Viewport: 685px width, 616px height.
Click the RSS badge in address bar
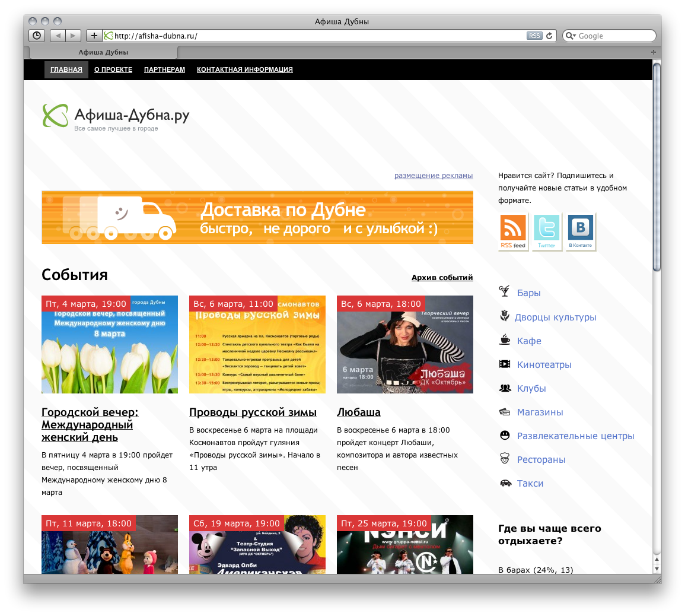coord(534,36)
